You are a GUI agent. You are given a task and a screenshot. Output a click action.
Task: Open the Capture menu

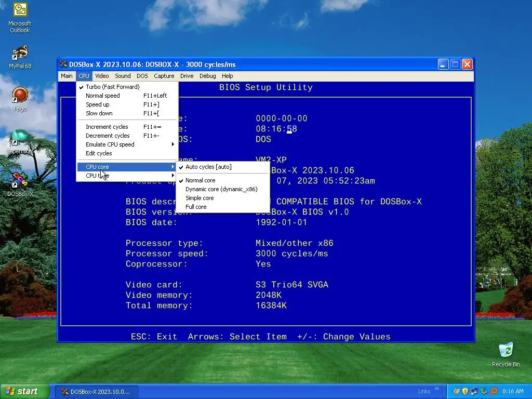(x=164, y=76)
